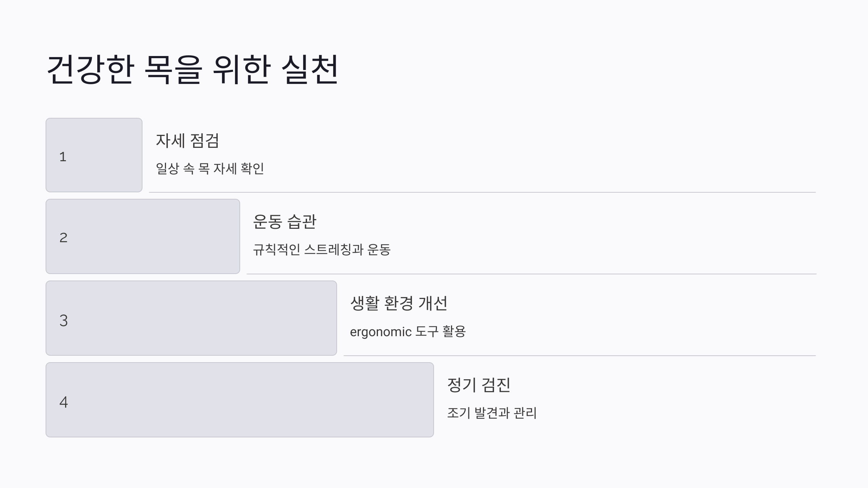Click the text 일상 속 목 자세 확인

210,168
